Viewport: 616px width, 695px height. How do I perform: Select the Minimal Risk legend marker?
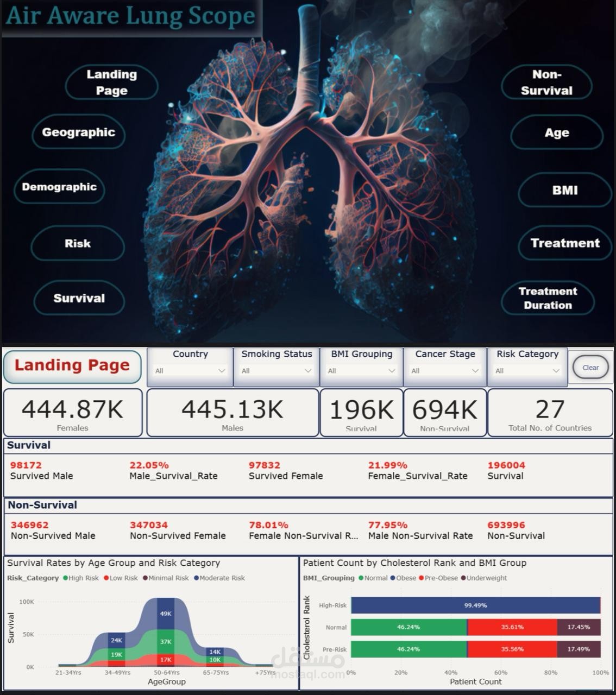[146, 578]
